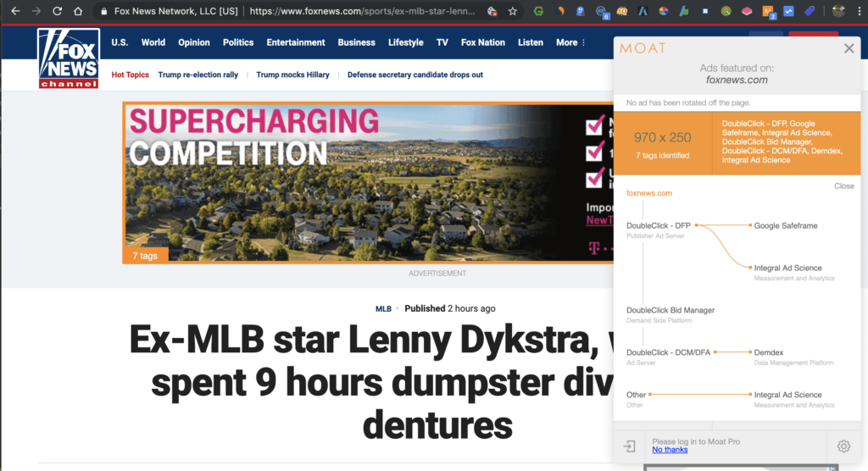
Task: Click Close in the Moat tag details
Action: coord(844,186)
